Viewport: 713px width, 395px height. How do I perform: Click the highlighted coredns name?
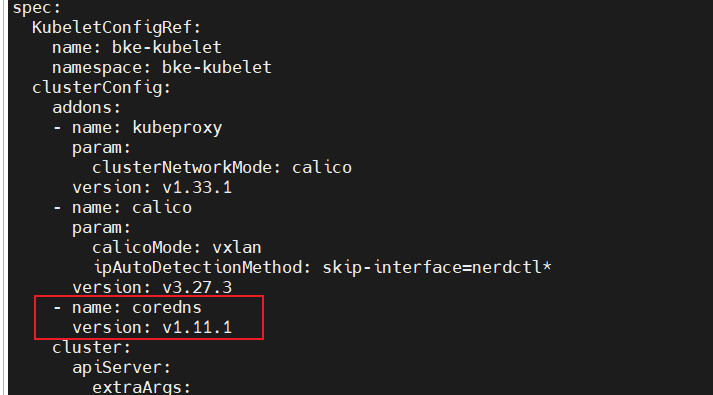coord(167,308)
